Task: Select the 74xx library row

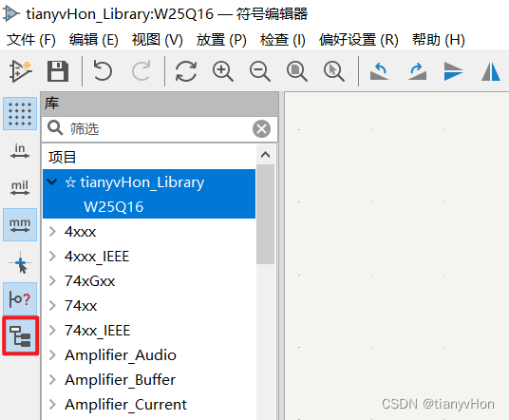Action: tap(149, 306)
